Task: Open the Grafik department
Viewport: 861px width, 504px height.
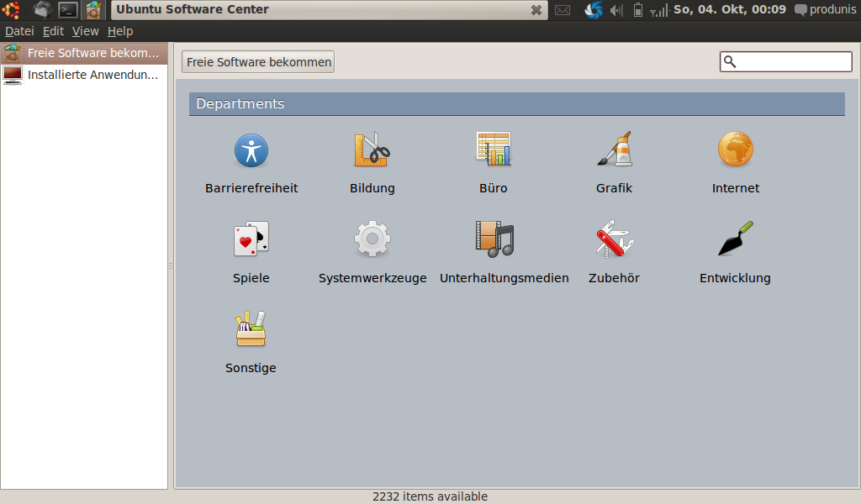Action: (614, 164)
